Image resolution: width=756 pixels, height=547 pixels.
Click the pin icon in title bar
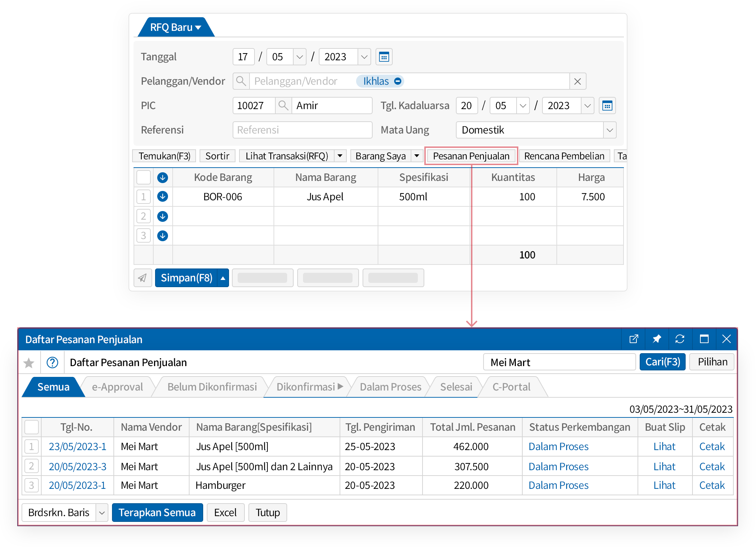click(657, 339)
